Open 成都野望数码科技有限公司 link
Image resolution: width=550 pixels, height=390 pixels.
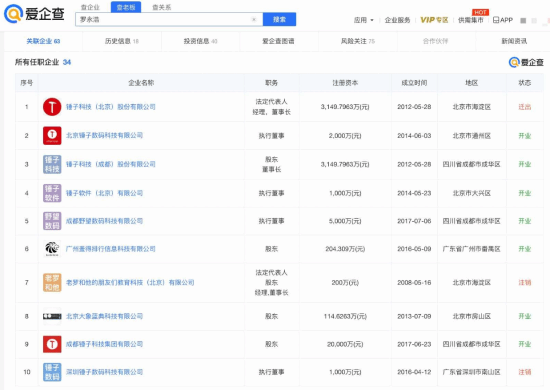click(x=104, y=221)
